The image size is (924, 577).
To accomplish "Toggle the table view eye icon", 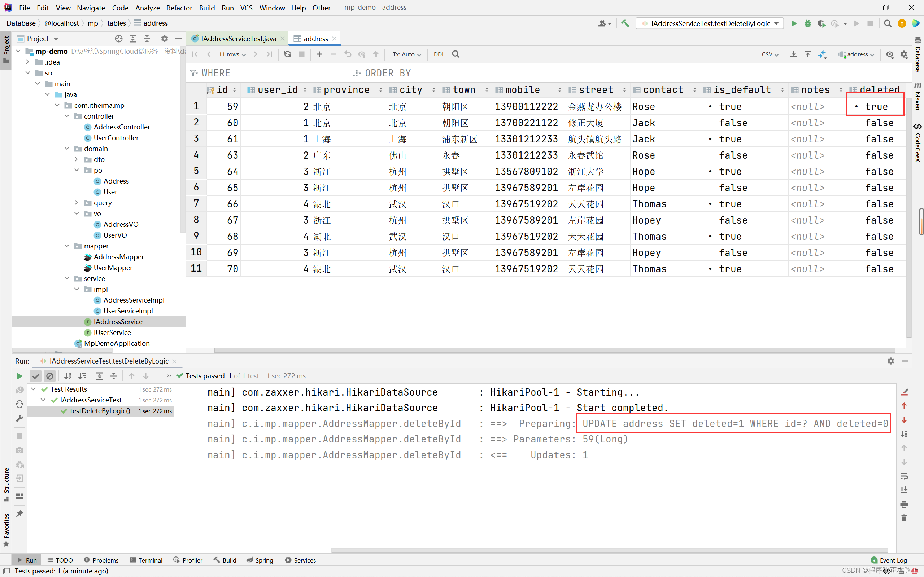I will pyautogui.click(x=890, y=54).
